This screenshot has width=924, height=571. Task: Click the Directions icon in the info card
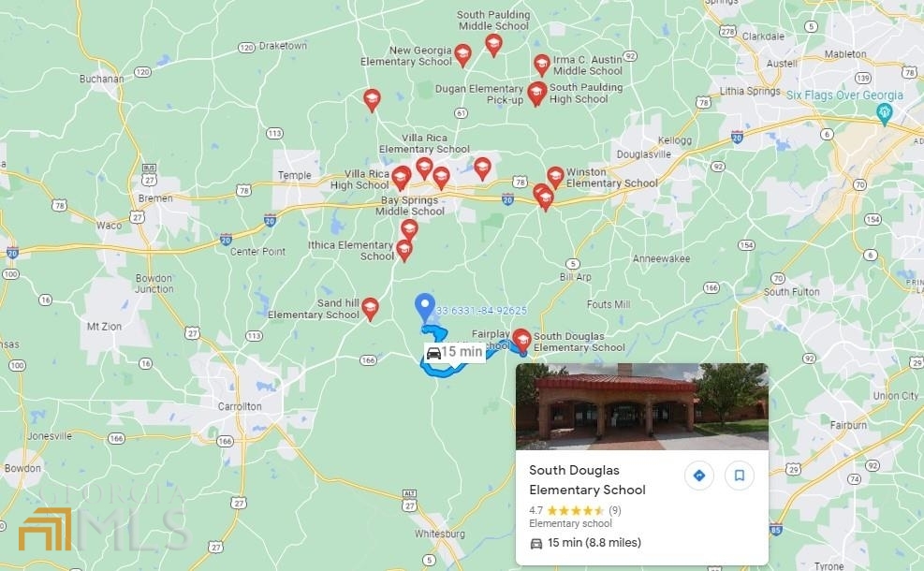point(699,475)
